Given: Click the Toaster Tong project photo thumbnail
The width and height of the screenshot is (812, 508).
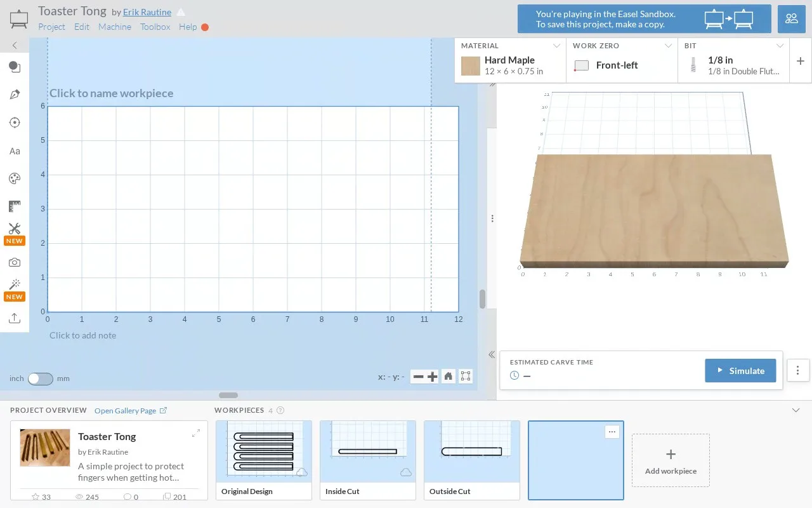Looking at the screenshot, I should click(x=45, y=448).
